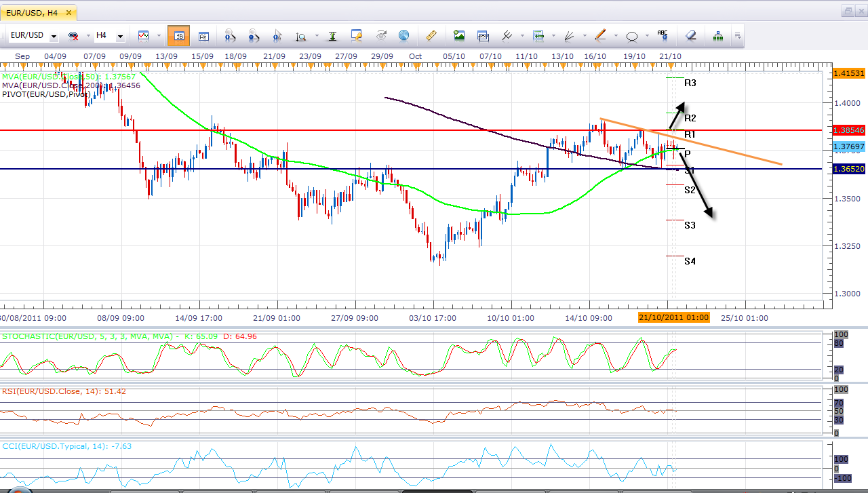The image size is (868, 493).
Task: Select the eraser tool
Action: pyautogui.click(x=690, y=35)
